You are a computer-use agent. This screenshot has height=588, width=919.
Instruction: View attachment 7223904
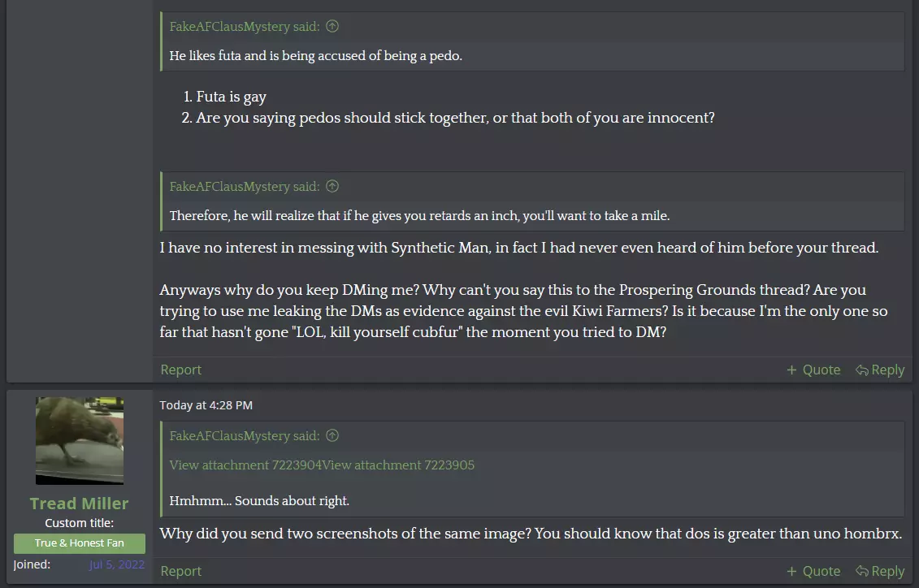(x=245, y=465)
